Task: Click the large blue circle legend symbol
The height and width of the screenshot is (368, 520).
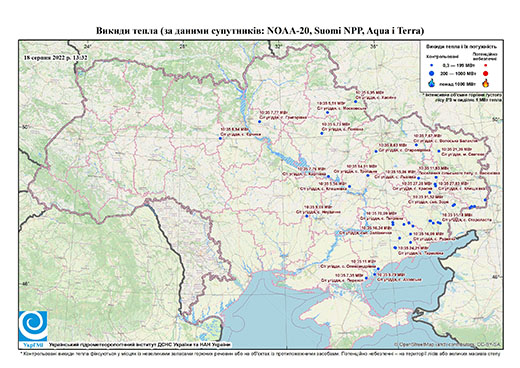Action: 432,73
